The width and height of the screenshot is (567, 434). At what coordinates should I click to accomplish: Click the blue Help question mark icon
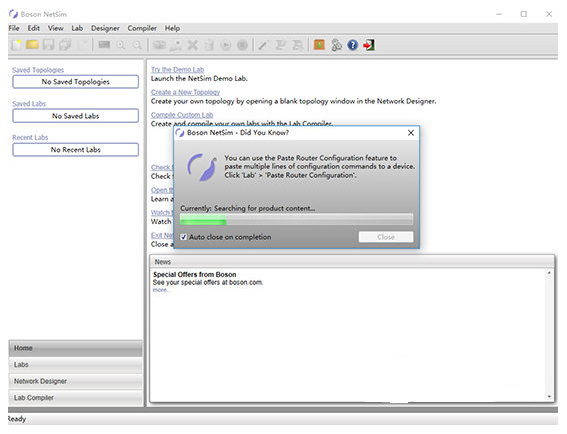tap(353, 45)
